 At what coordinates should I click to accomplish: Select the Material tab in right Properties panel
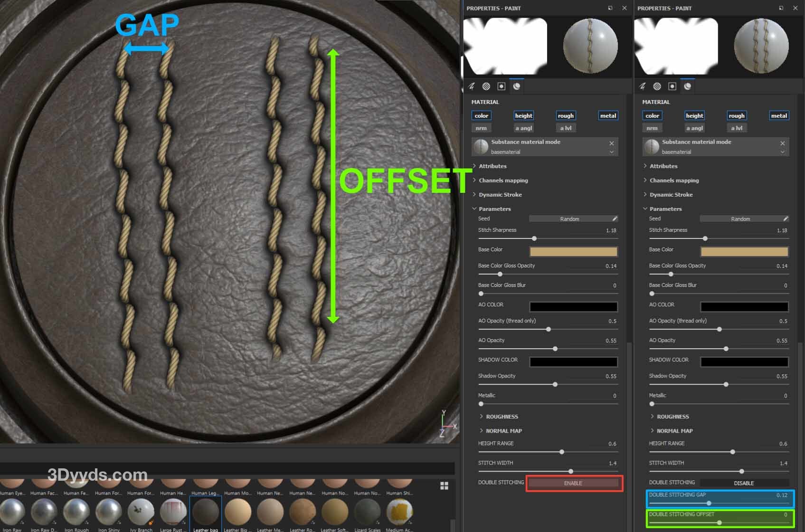687,86
